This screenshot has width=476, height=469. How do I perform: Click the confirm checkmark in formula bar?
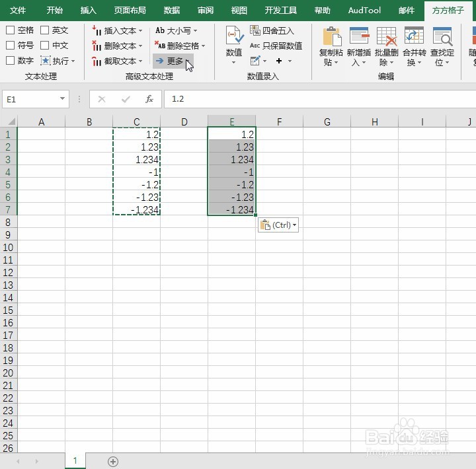126,99
